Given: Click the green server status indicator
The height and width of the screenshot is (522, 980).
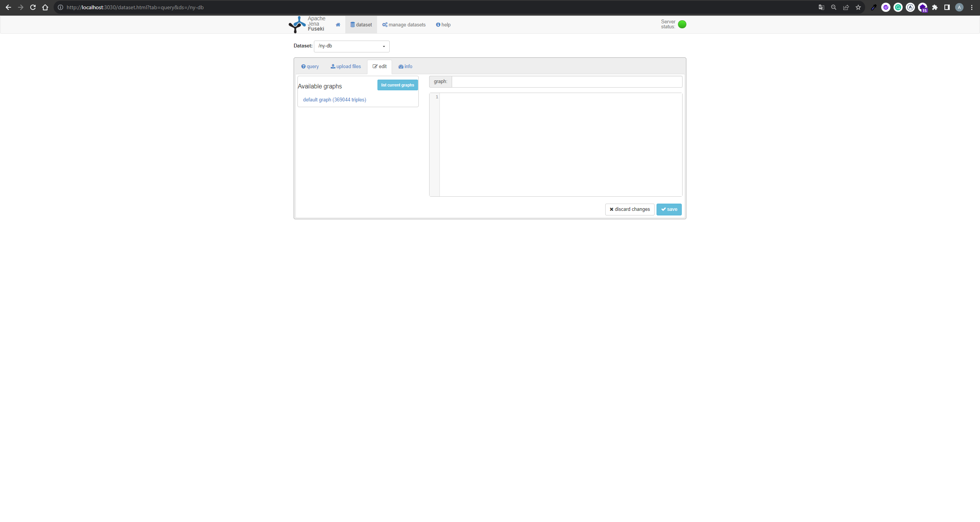Looking at the screenshot, I should [x=682, y=24].
